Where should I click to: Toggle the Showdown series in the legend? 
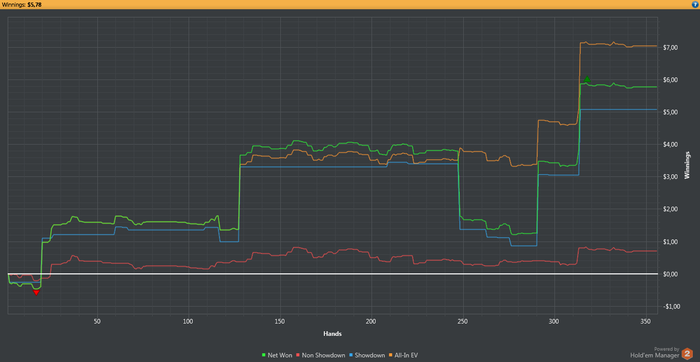tap(370, 355)
